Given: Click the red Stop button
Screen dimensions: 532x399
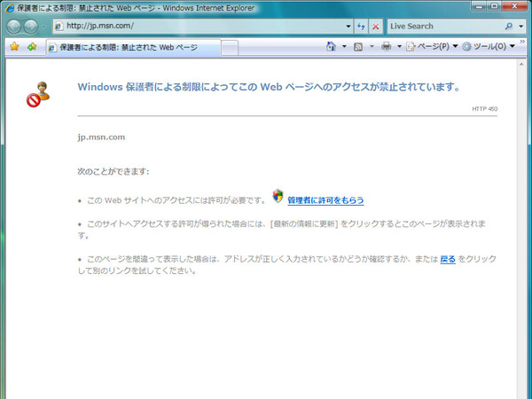Looking at the screenshot, I should pos(376,26).
